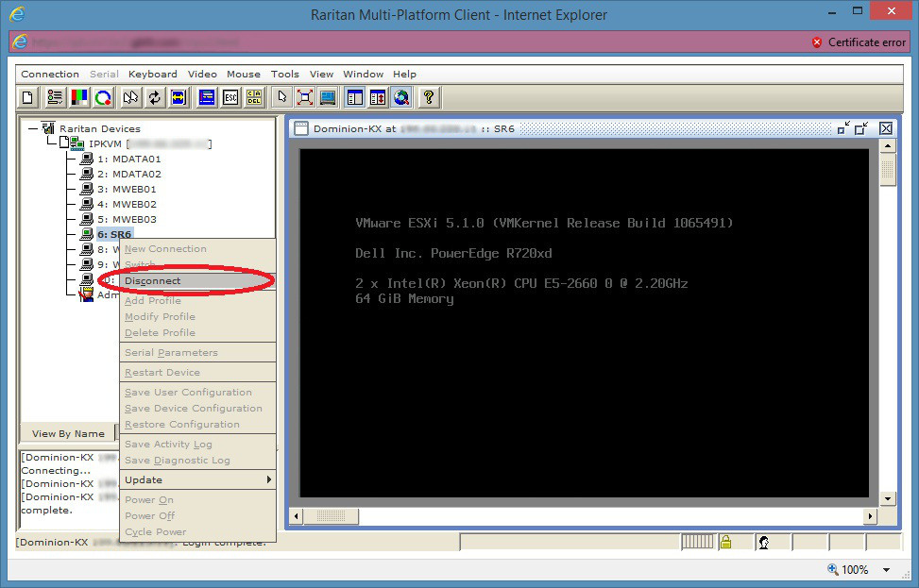The image size is (919, 588).
Task: Open the Keyboard menu
Action: click(x=152, y=74)
